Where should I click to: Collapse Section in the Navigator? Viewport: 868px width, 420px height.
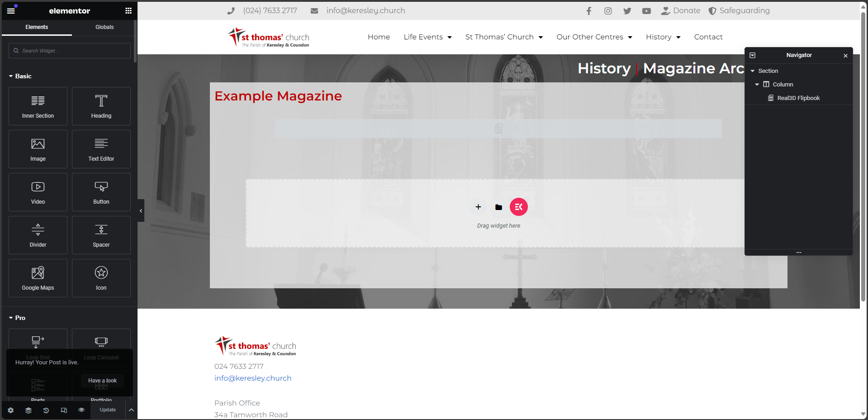(x=753, y=71)
